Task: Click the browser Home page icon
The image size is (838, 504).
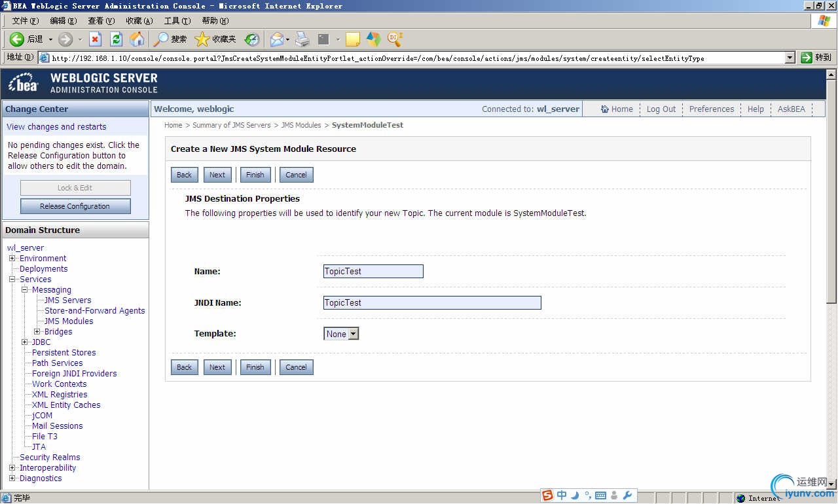Action: click(x=137, y=39)
